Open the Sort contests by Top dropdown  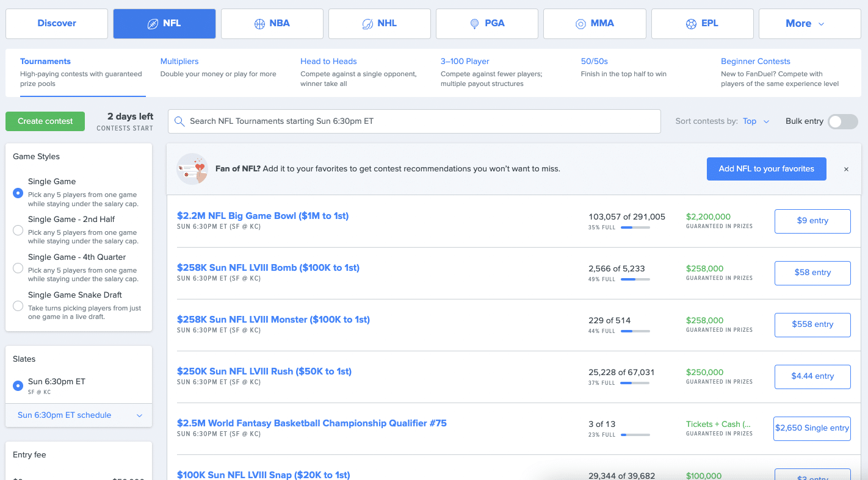(x=756, y=121)
